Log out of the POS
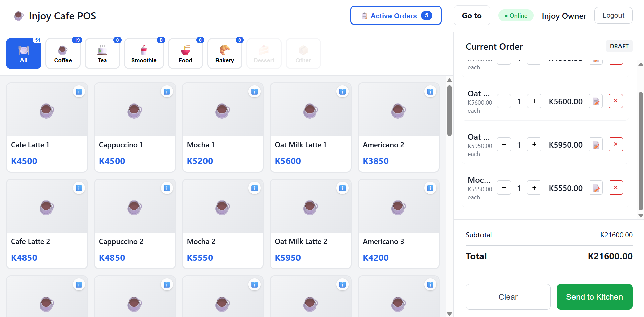The width and height of the screenshot is (644, 317). (613, 15)
